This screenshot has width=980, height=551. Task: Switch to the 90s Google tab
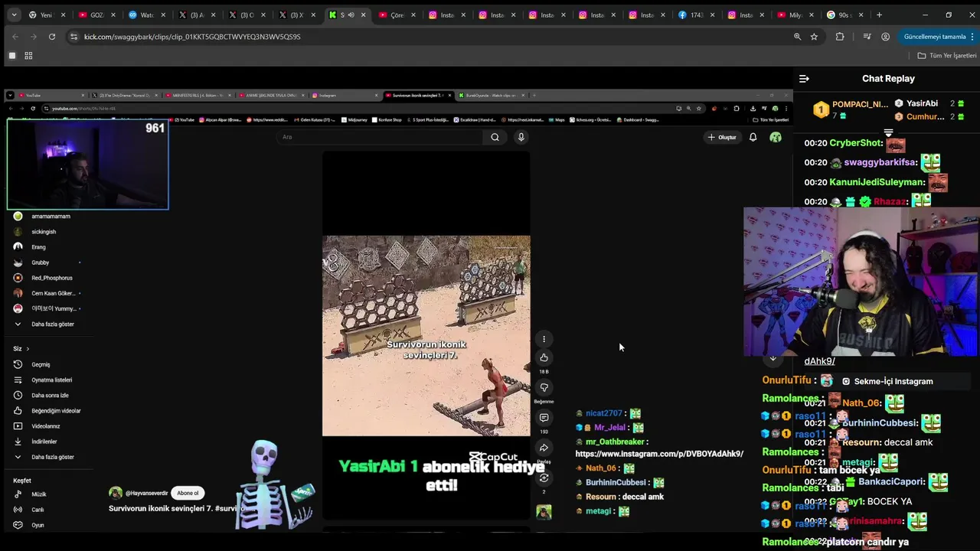pos(844,15)
